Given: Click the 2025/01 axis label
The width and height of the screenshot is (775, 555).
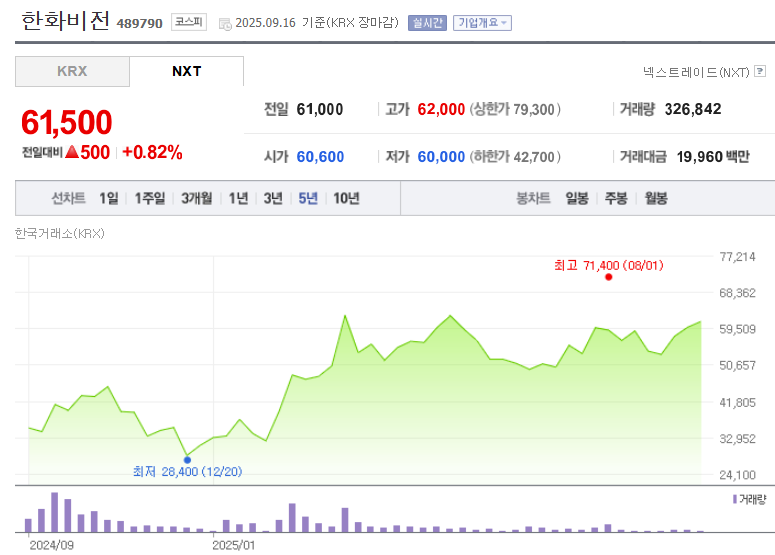Looking at the screenshot, I should (x=234, y=545).
